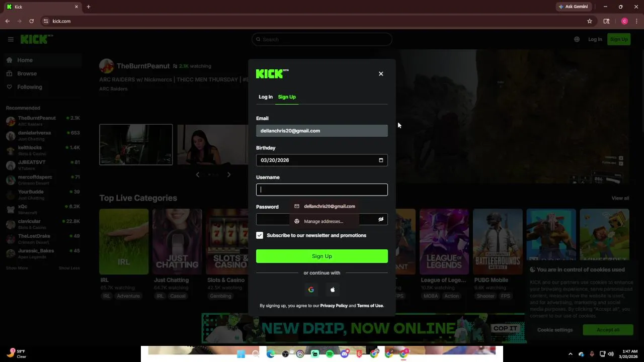Open JJBEATSVT recommended channel
Screen dimensions: 644x362
tap(43, 165)
